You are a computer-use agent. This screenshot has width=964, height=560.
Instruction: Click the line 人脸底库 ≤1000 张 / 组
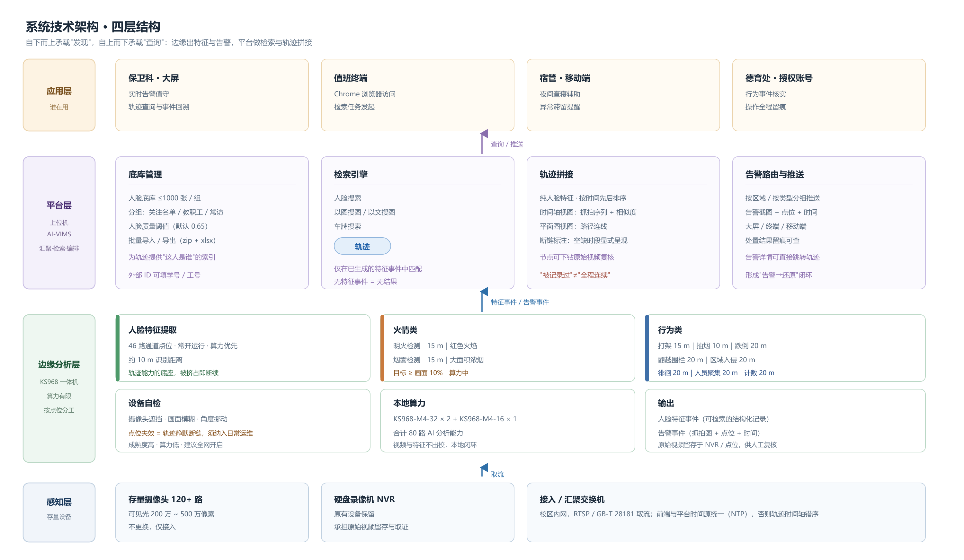[x=165, y=198]
